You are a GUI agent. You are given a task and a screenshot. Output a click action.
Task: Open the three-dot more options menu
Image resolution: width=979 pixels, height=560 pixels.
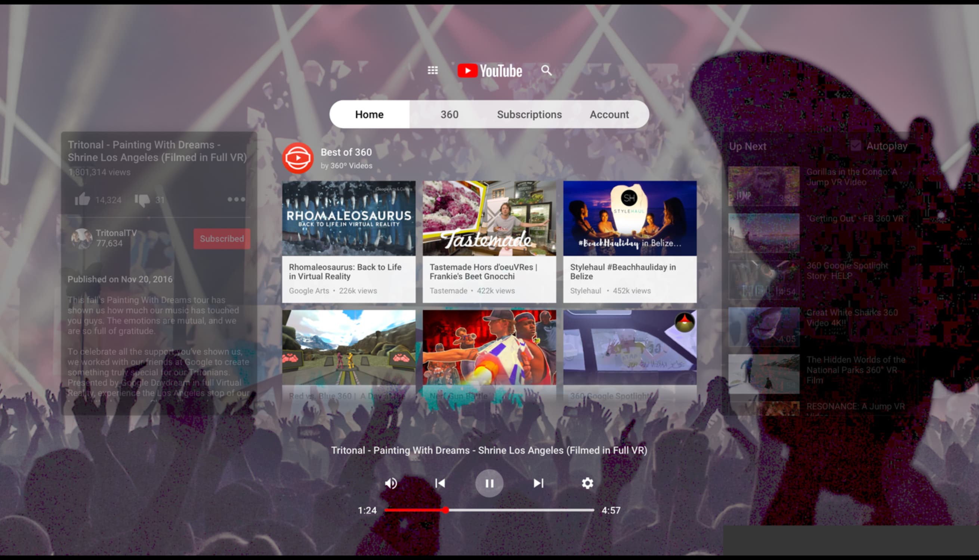(236, 199)
